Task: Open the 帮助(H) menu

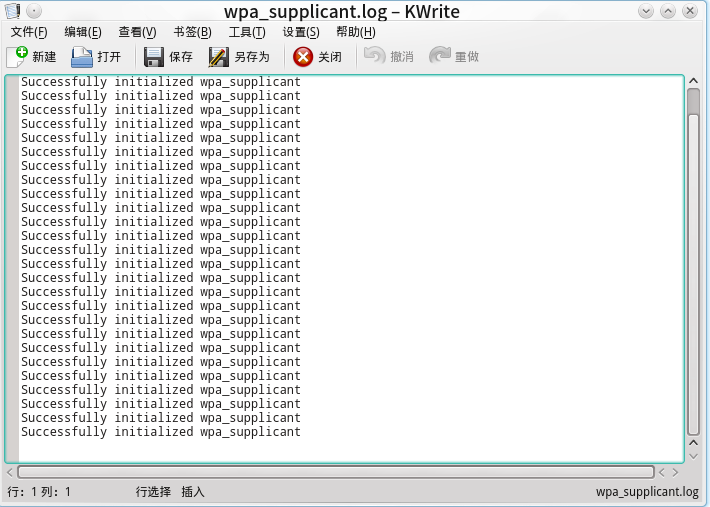Action: [x=356, y=32]
